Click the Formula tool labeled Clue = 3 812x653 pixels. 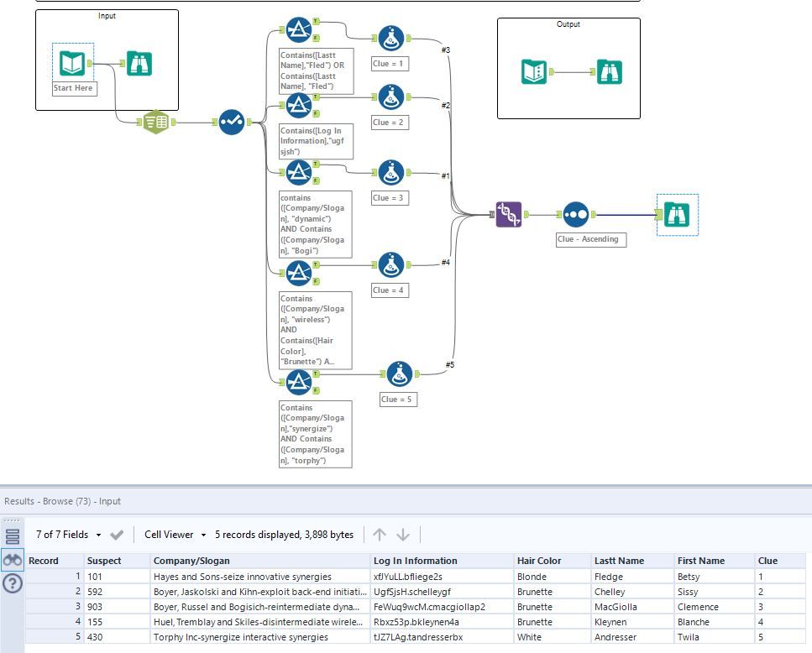click(x=391, y=173)
